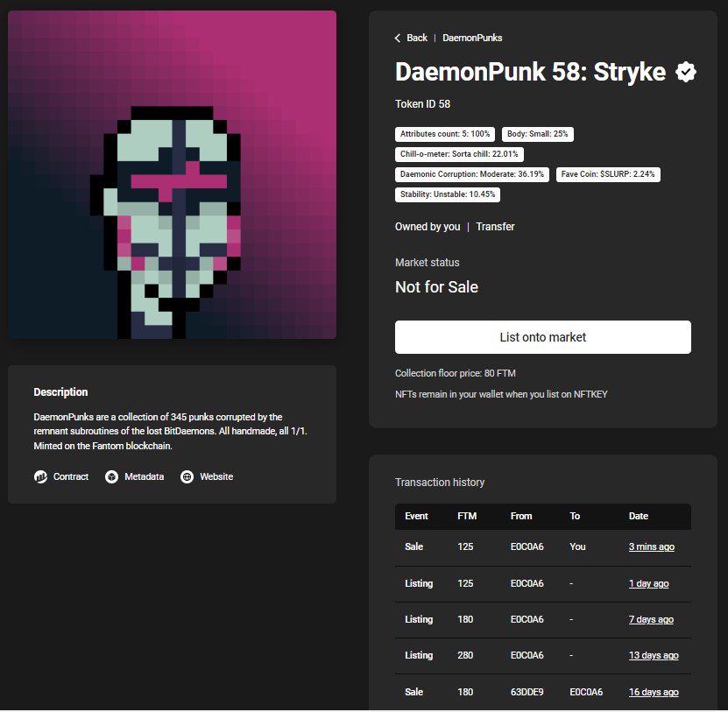Image resolution: width=728 pixels, height=712 pixels.
Task: Click the Metadata cube icon
Action: coord(111,476)
